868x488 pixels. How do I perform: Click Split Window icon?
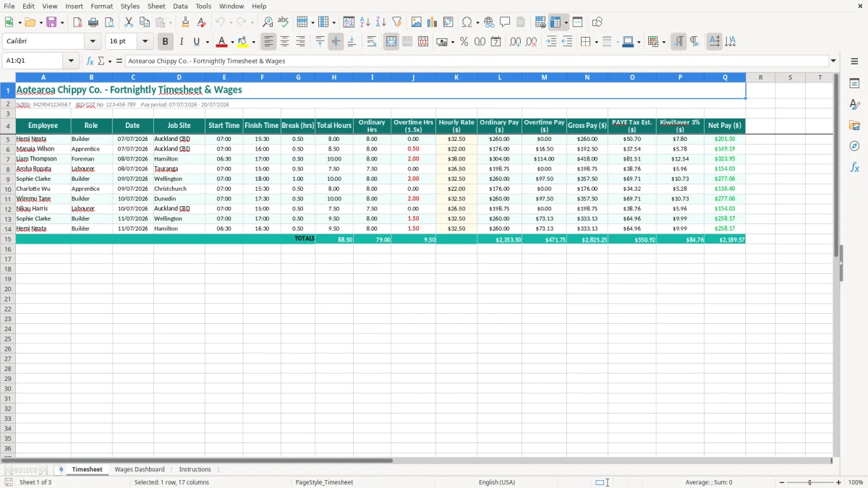(x=577, y=22)
